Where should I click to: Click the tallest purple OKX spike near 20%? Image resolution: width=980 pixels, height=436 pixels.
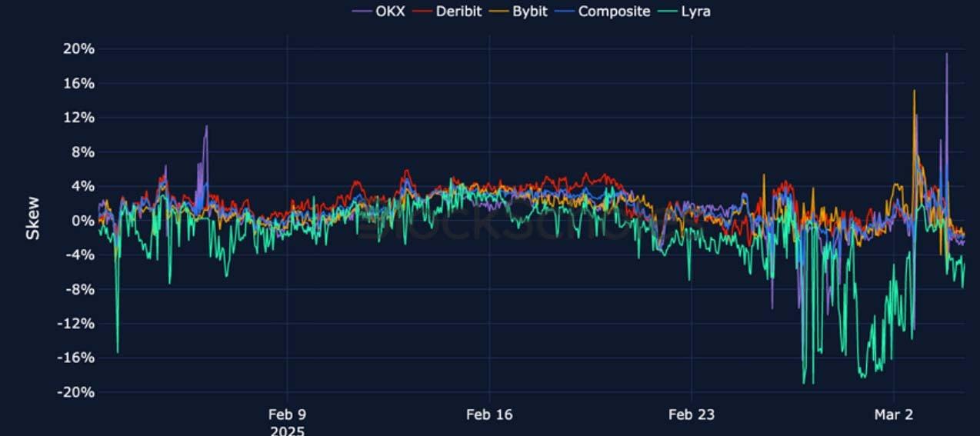point(946,55)
